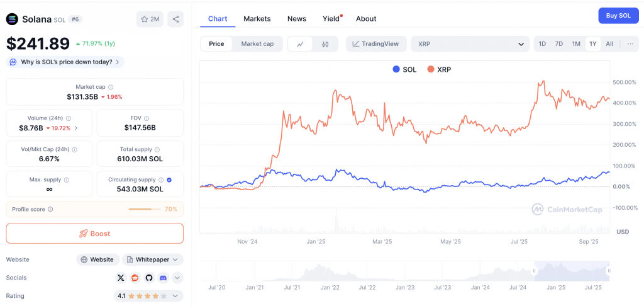
Task: Click the $147.56B FDV value
Action: click(x=140, y=128)
